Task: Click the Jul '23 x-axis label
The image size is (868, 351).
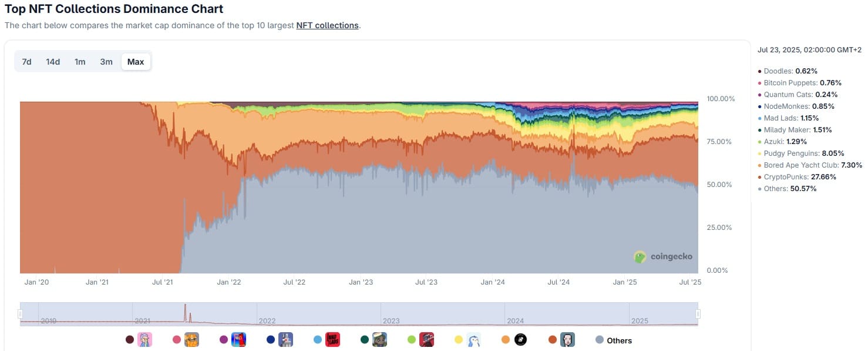Action: tap(426, 282)
